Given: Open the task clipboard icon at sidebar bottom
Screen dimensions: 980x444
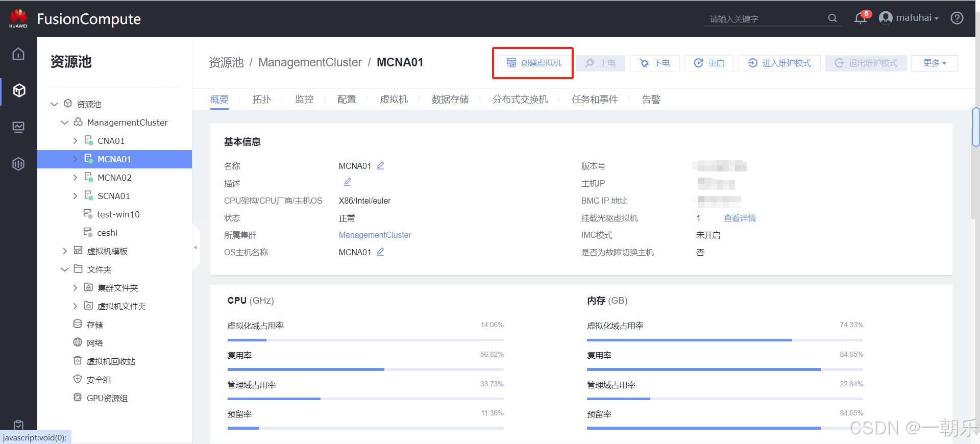Looking at the screenshot, I should pyautogui.click(x=18, y=425).
